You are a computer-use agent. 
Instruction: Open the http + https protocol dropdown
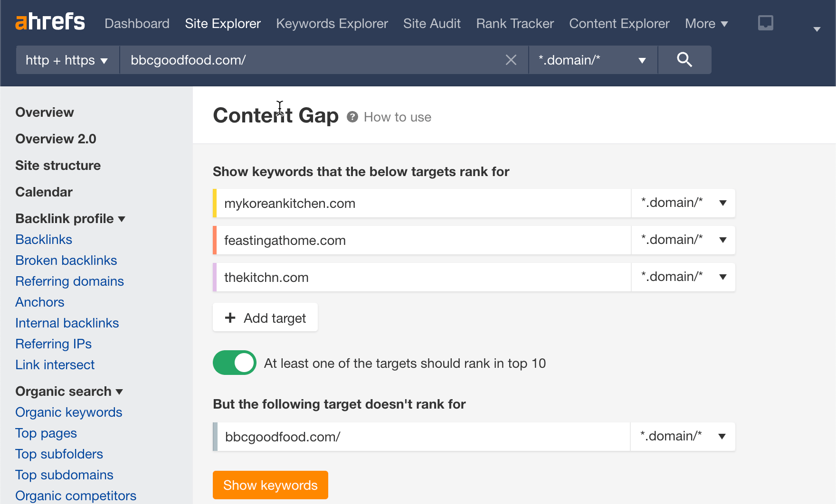[x=66, y=60]
